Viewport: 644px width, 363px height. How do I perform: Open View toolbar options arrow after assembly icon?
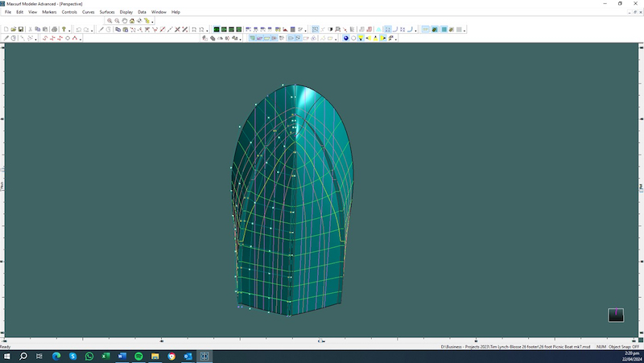point(152,22)
